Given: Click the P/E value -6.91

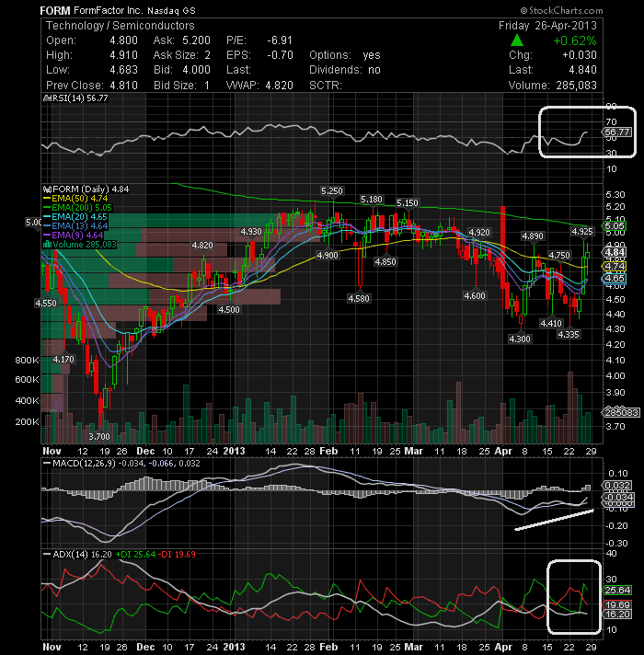Looking at the screenshot, I should pyautogui.click(x=280, y=40).
